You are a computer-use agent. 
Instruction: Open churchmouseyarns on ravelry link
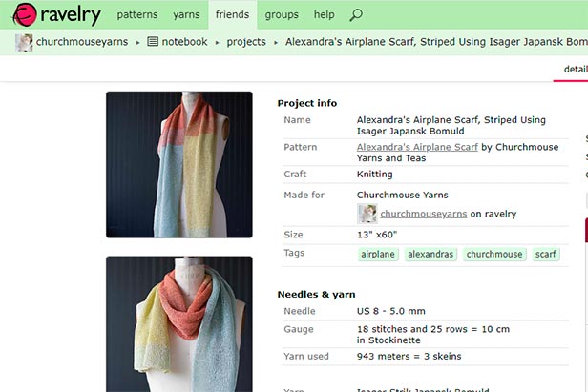coord(424,214)
